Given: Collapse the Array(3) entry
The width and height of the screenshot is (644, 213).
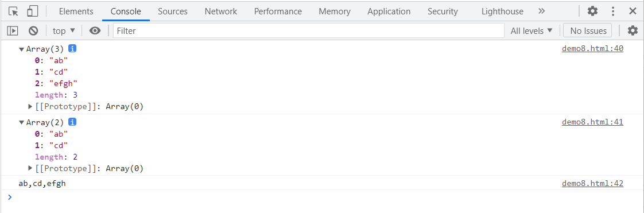Looking at the screenshot, I should click(21, 49).
